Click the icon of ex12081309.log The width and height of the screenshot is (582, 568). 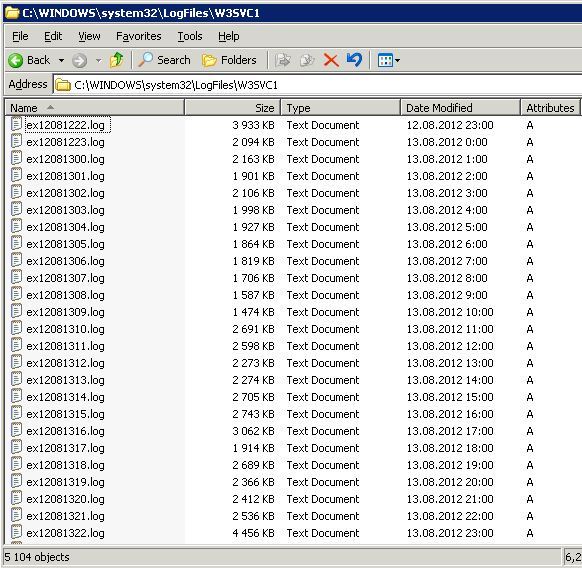[x=16, y=311]
